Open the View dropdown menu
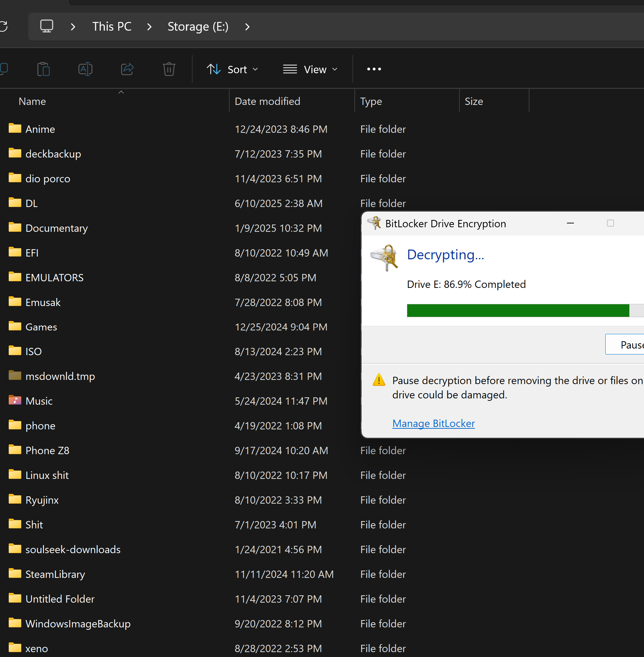The image size is (644, 657). coord(310,69)
